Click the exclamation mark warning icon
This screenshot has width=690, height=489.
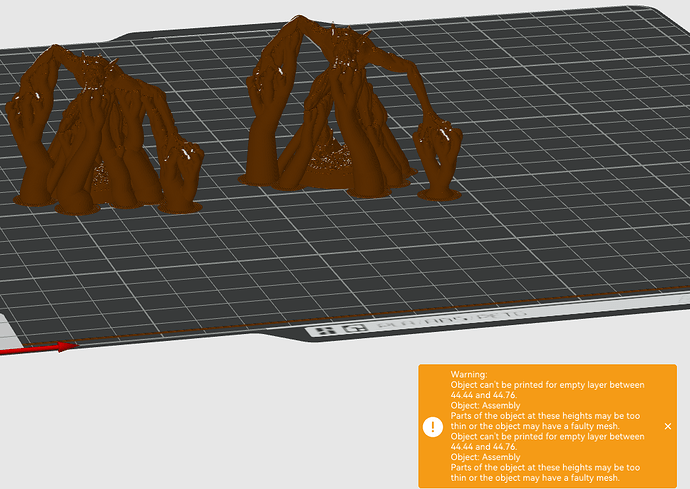coord(433,426)
